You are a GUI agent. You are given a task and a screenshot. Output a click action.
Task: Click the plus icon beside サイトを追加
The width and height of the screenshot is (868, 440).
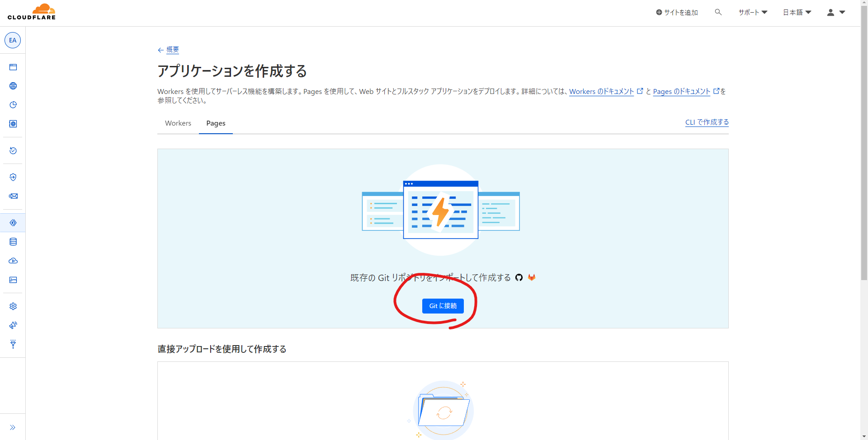659,12
